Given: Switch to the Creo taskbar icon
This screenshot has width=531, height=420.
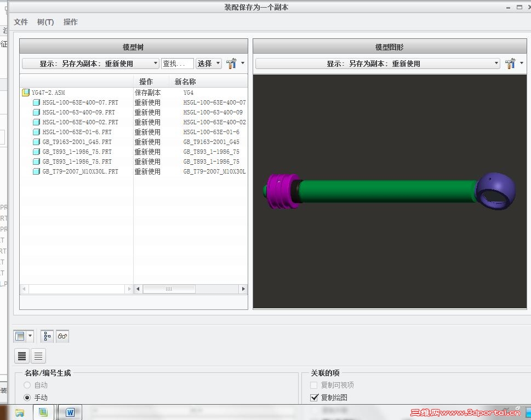Looking at the screenshot, I should (43, 412).
